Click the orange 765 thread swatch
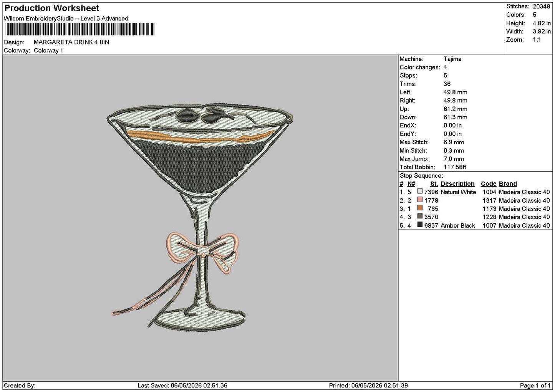The width and height of the screenshot is (555, 392). click(x=420, y=208)
